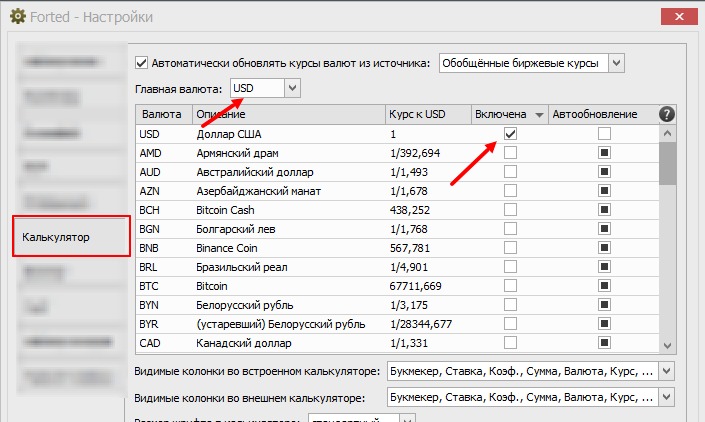Viewport: 705px width, 422px height.
Task: Toggle auto-update checkbox for USD row
Action: point(604,134)
